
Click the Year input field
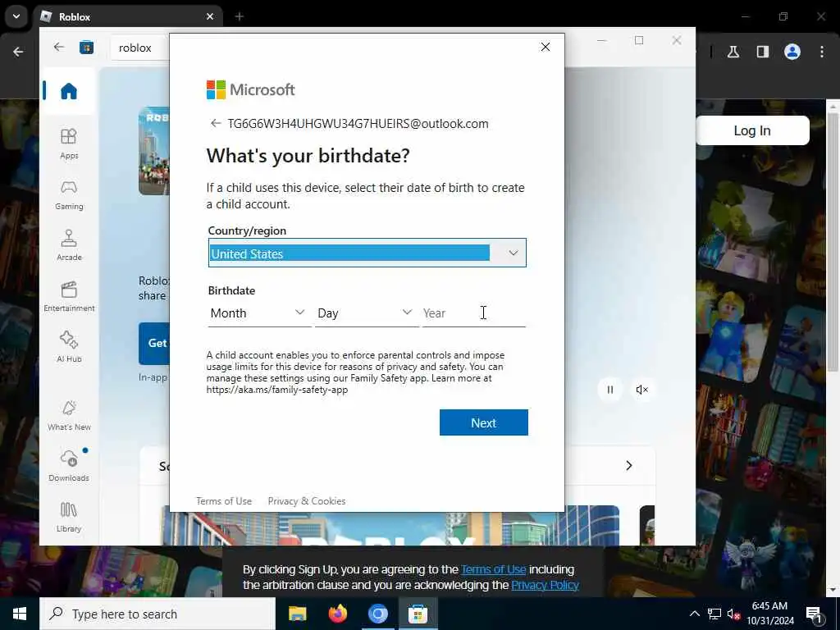click(x=473, y=313)
